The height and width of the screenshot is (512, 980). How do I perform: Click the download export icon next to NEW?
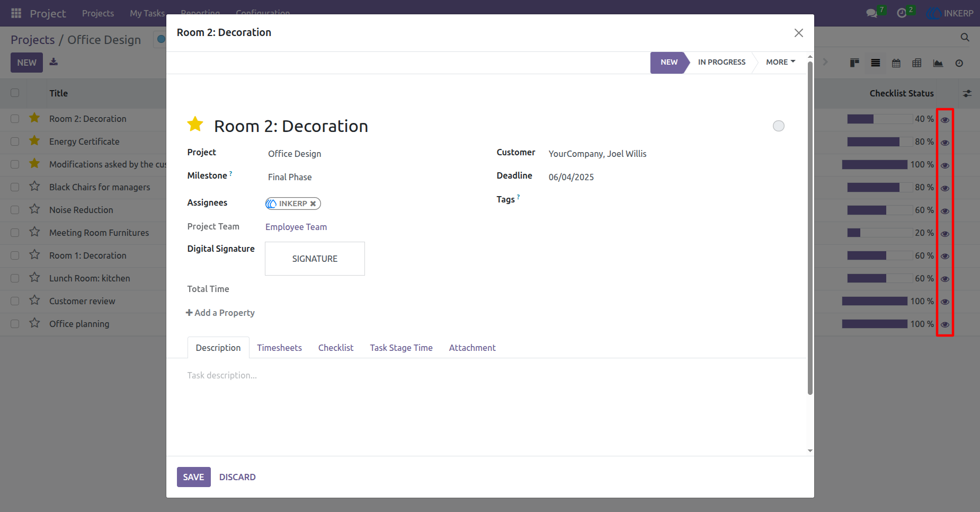(x=54, y=62)
